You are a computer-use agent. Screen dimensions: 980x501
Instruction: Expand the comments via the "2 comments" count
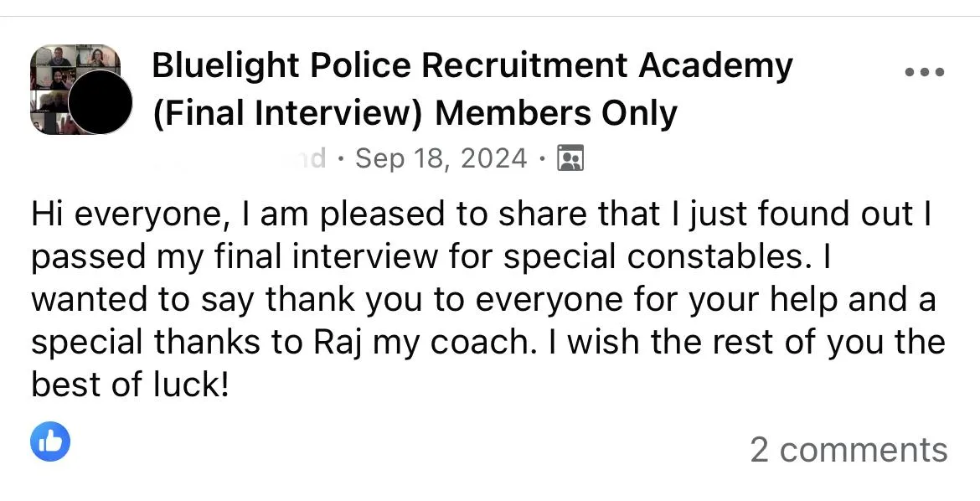848,450
